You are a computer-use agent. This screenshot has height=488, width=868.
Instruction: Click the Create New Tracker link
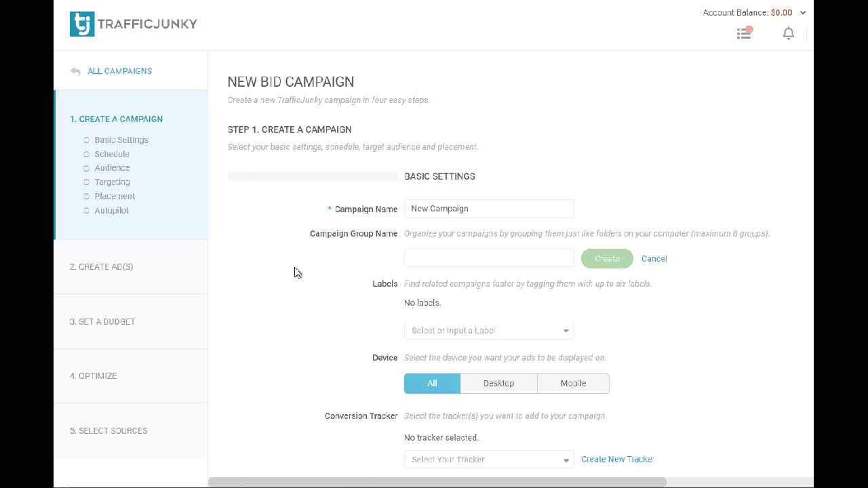click(617, 460)
